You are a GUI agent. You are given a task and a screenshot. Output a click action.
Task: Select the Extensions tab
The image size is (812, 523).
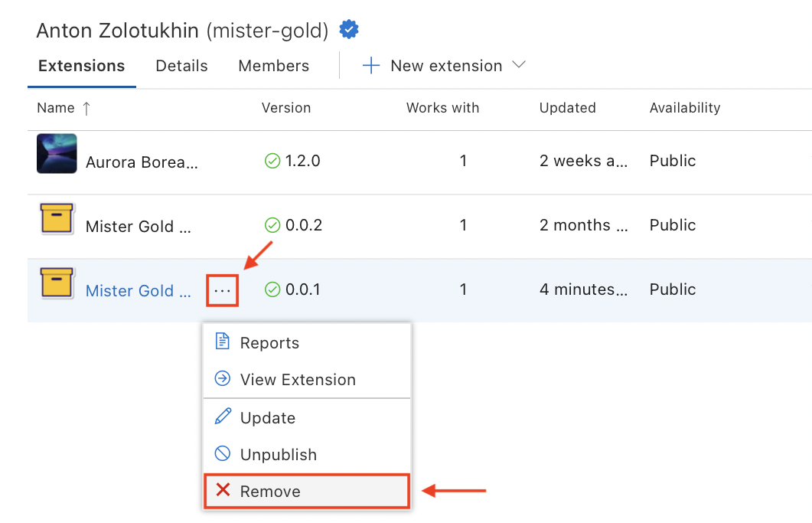(81, 66)
